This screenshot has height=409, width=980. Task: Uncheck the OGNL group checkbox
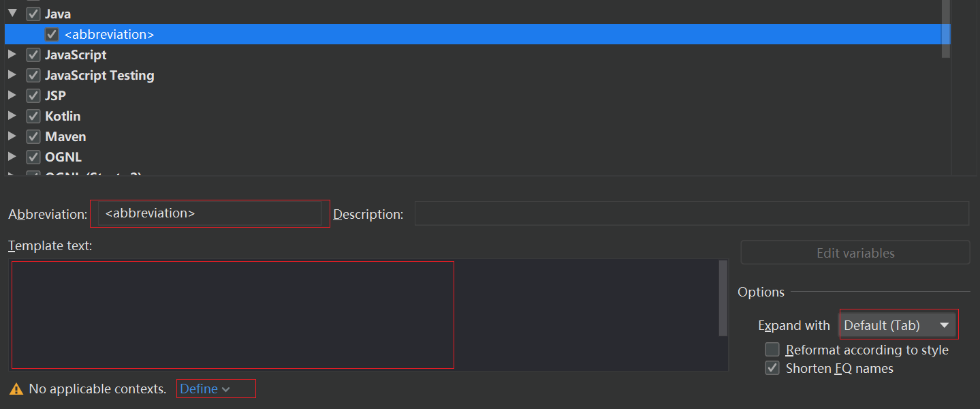[33, 157]
